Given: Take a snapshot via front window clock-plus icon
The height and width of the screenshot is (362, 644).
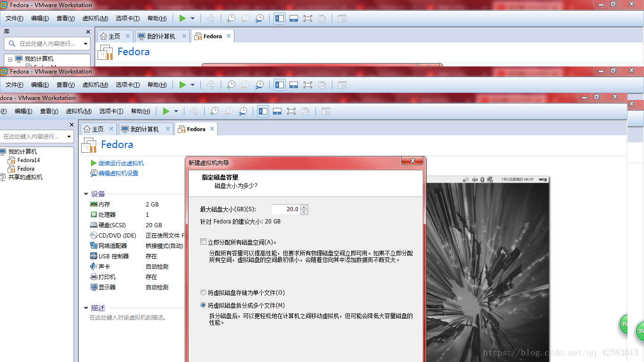Looking at the screenshot, I should (215, 111).
